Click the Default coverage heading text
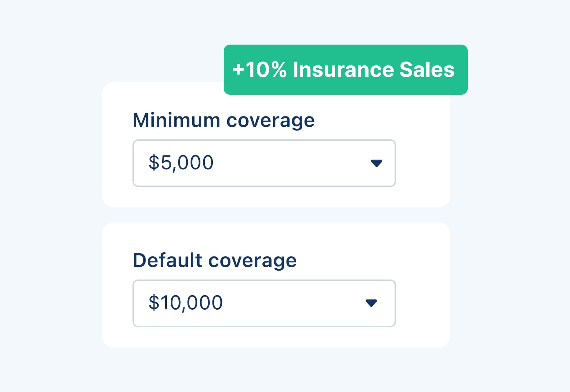 [214, 260]
